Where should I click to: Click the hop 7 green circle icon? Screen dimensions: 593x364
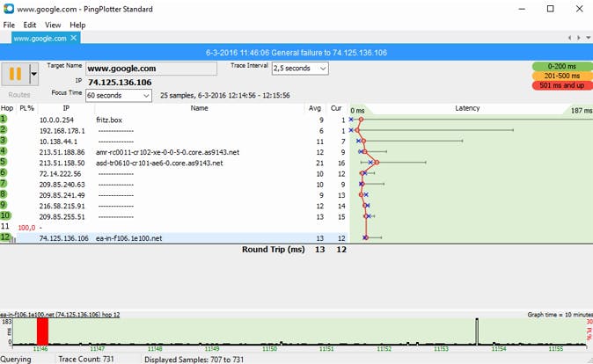(4, 184)
